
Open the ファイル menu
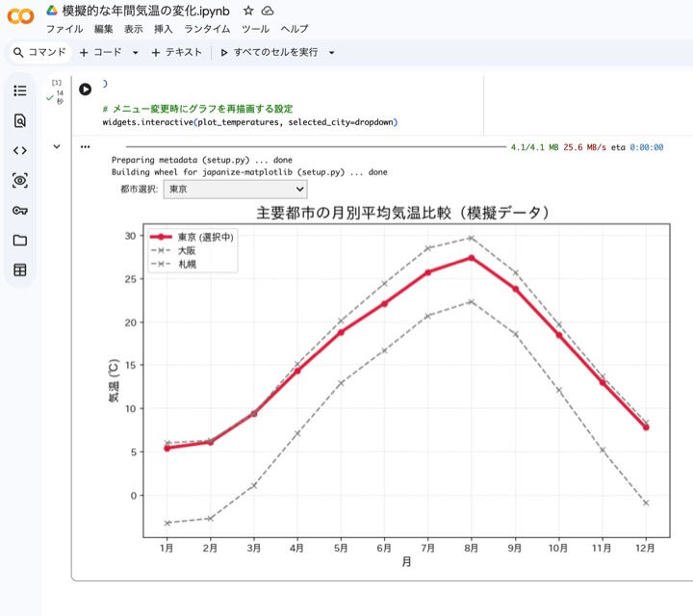coord(64,29)
